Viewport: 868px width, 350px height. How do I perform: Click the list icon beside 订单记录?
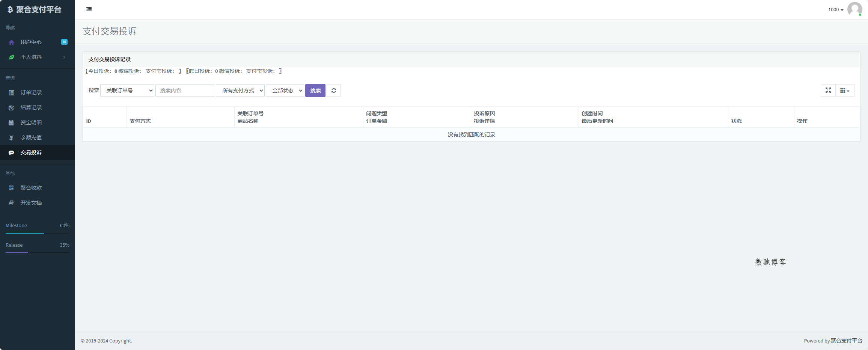(x=11, y=93)
